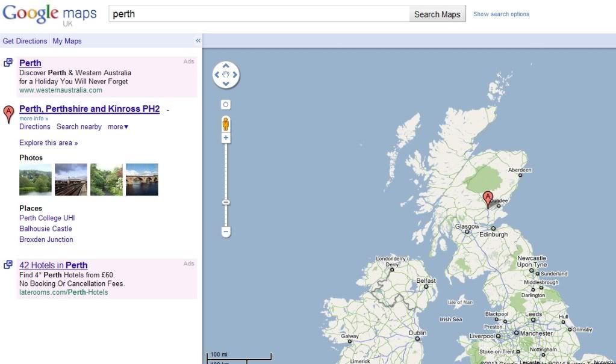Pan the map west using left arrow

pos(217,75)
